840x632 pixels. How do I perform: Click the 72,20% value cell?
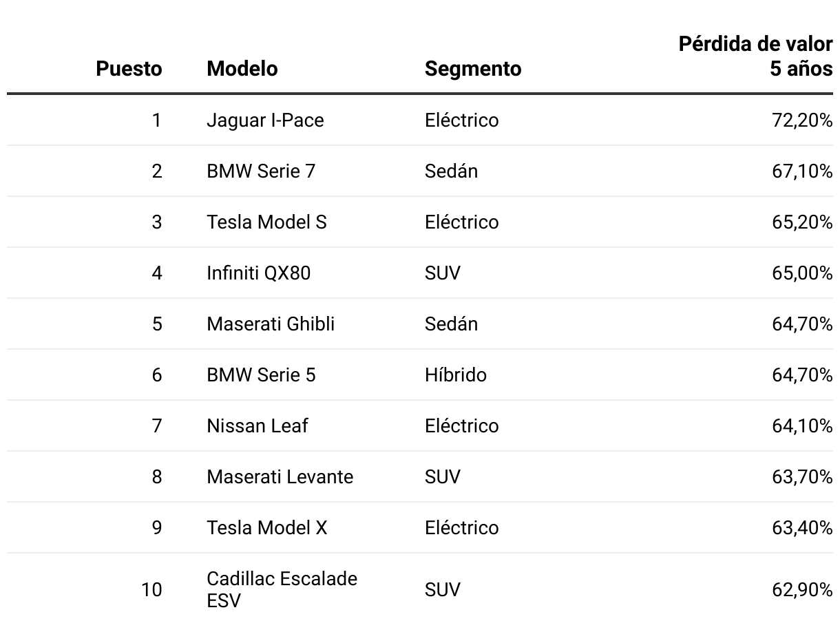(802, 120)
